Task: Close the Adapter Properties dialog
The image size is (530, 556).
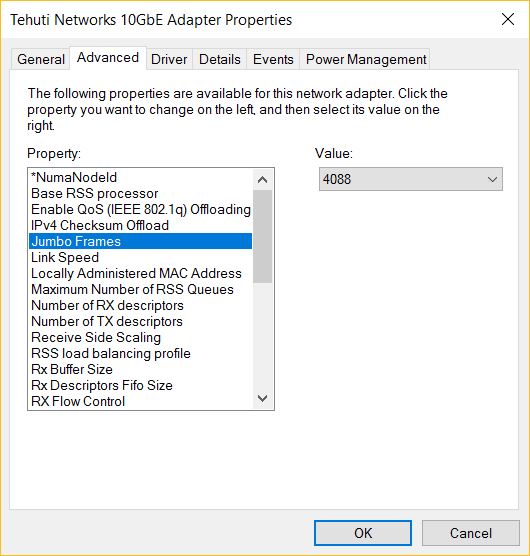Action: (x=508, y=19)
